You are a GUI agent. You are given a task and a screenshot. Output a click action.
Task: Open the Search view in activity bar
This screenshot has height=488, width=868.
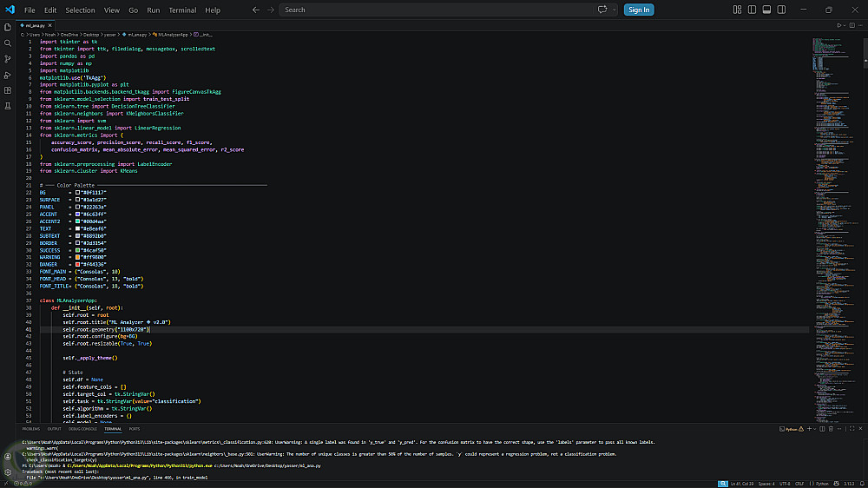[8, 43]
